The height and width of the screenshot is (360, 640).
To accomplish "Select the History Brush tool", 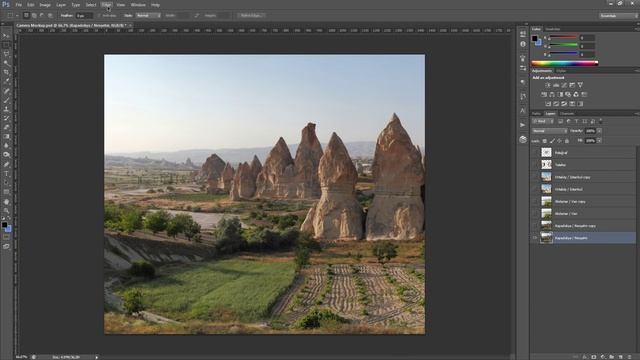I will [x=6, y=118].
